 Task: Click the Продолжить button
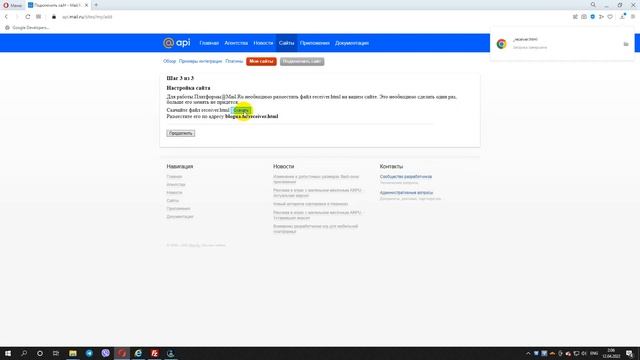pos(180,133)
